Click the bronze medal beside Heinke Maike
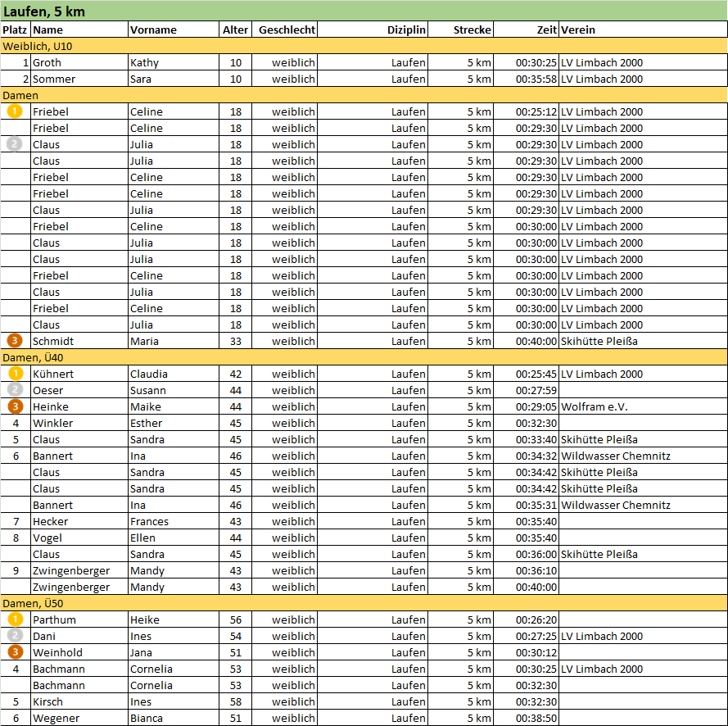The height and width of the screenshot is (726, 728). tap(14, 406)
